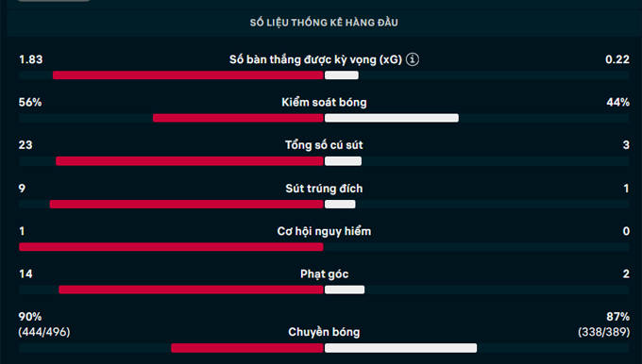Click the 'Phạt góc' label

pos(324,274)
